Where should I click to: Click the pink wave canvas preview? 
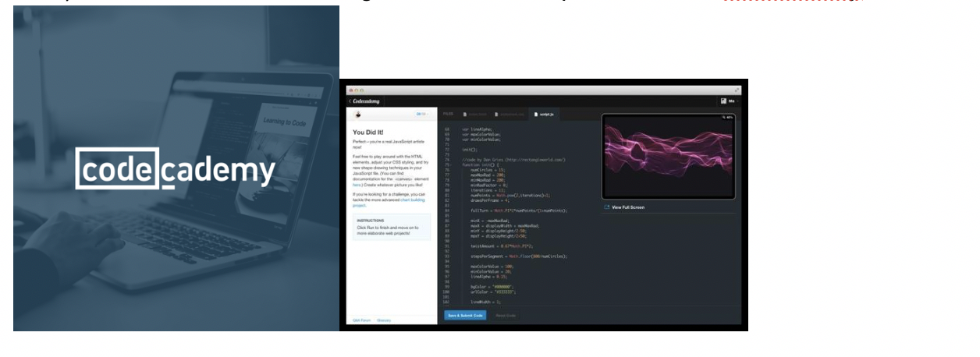click(668, 157)
